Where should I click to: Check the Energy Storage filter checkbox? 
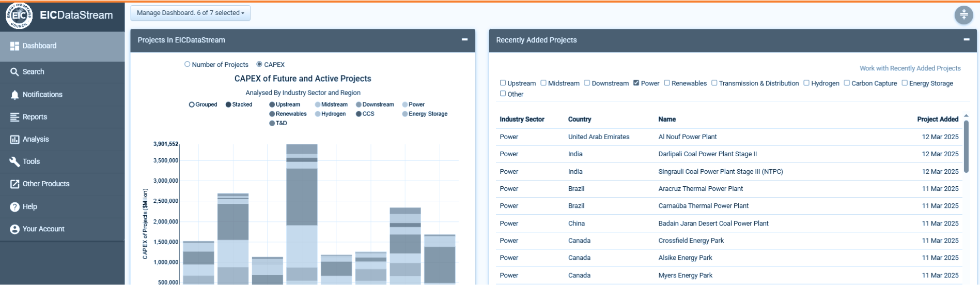pyautogui.click(x=905, y=83)
